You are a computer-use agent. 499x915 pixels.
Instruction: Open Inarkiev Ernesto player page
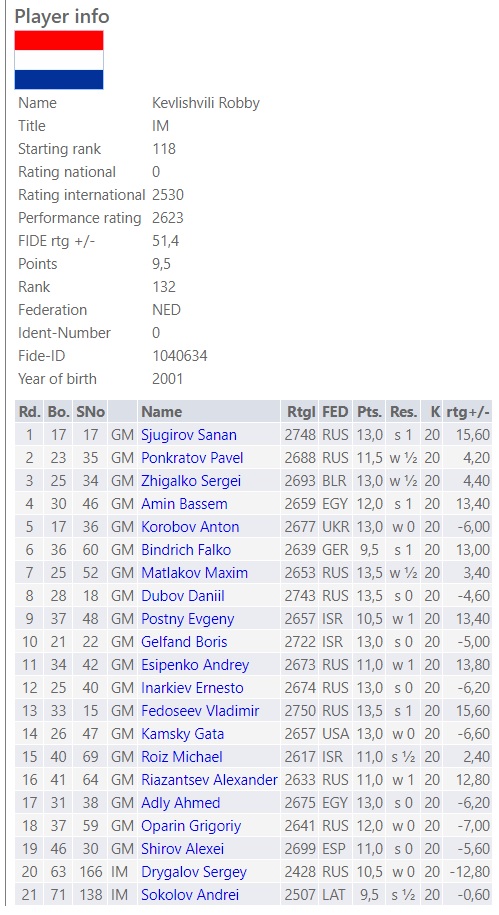192,687
